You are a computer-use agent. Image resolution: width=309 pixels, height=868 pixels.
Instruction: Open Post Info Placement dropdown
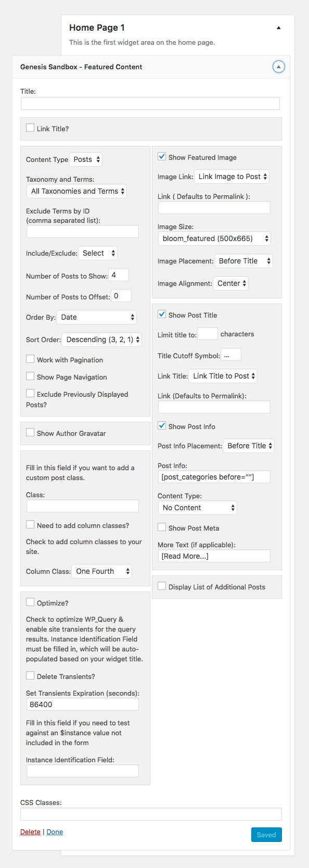[249, 446]
